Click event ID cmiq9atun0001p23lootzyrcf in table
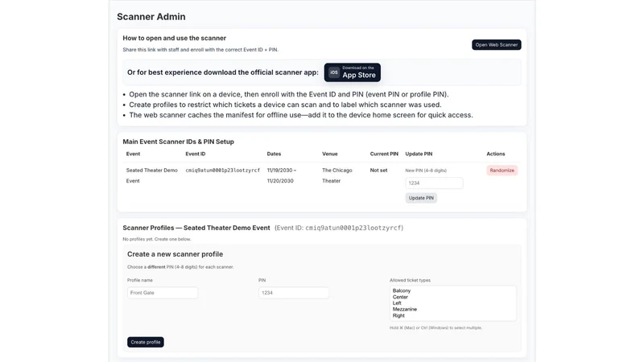The width and height of the screenshot is (644, 362). (x=223, y=171)
